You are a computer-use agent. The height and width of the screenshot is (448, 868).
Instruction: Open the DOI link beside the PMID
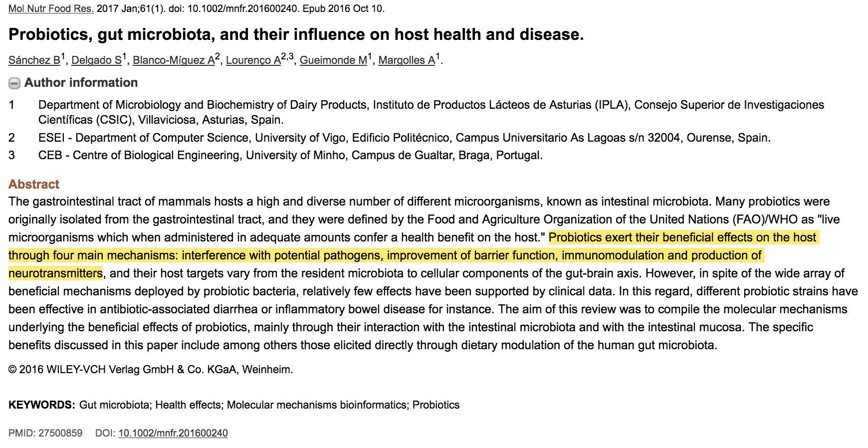[173, 433]
